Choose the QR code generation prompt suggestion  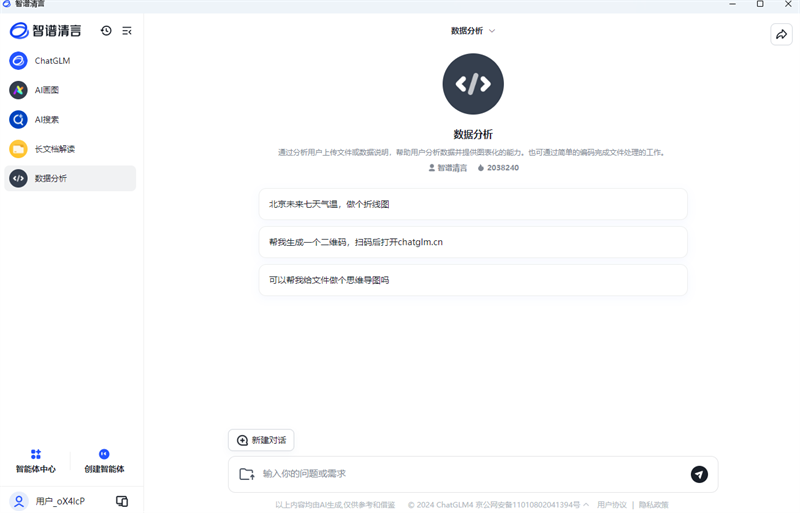coord(472,242)
